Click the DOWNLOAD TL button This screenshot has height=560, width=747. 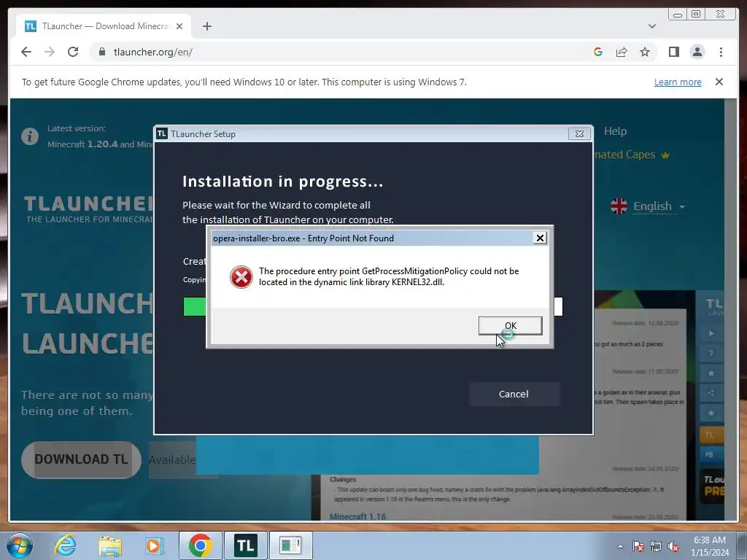point(81,459)
